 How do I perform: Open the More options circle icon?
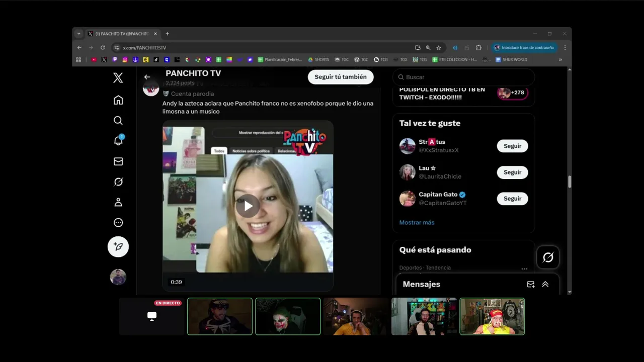(x=118, y=222)
